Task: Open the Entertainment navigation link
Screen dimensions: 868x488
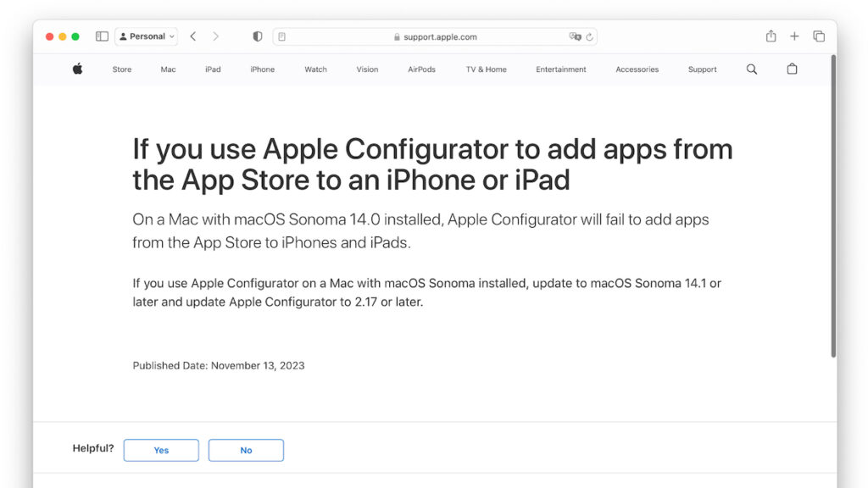Action: (x=560, y=69)
